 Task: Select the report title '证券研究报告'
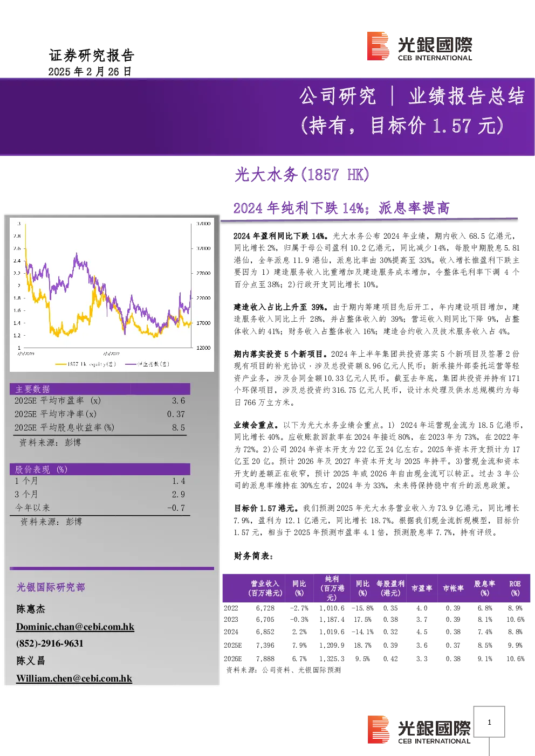92,56
